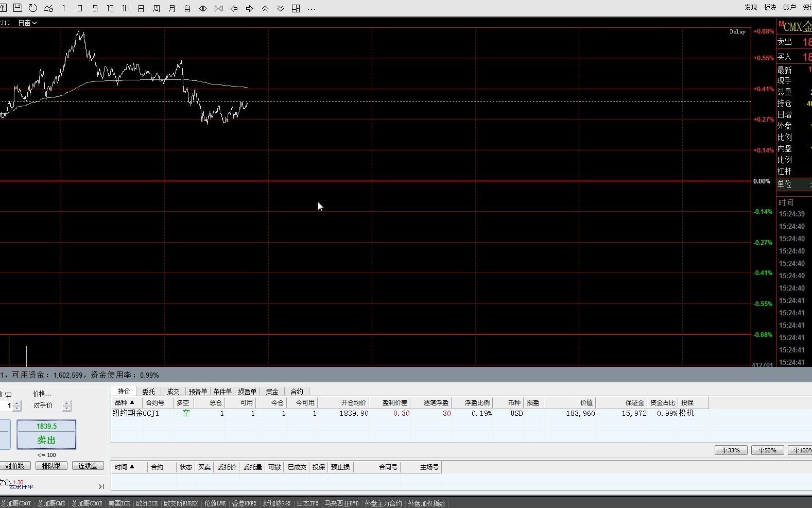Increase order quantity with up stepper
Image resolution: width=812 pixels, height=508 pixels.
click(17, 403)
